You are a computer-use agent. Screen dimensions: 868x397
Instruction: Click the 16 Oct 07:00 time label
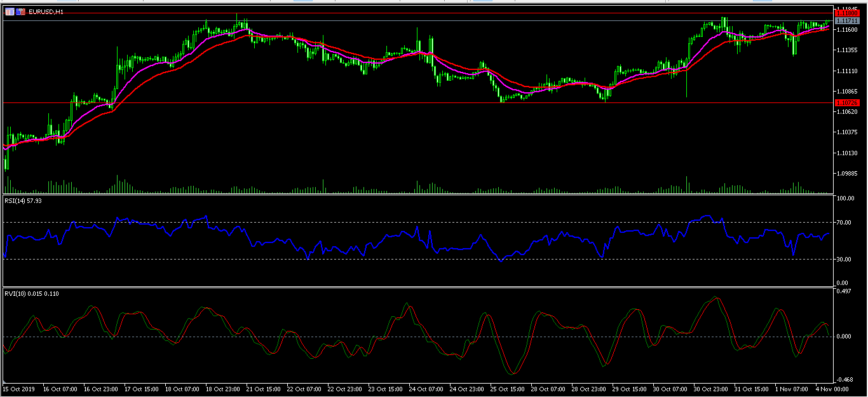60,388
